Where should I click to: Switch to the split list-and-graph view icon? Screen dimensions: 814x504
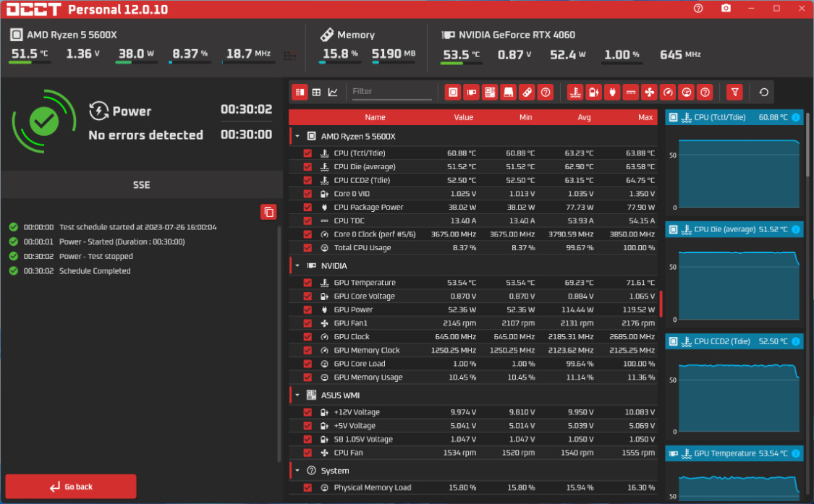(x=300, y=93)
